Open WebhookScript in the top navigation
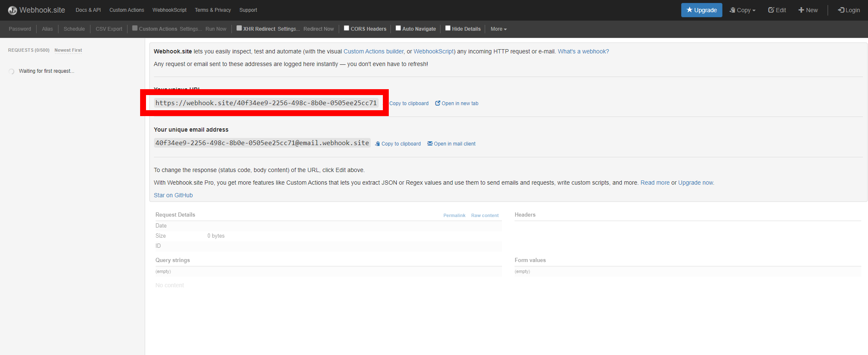 tap(170, 10)
